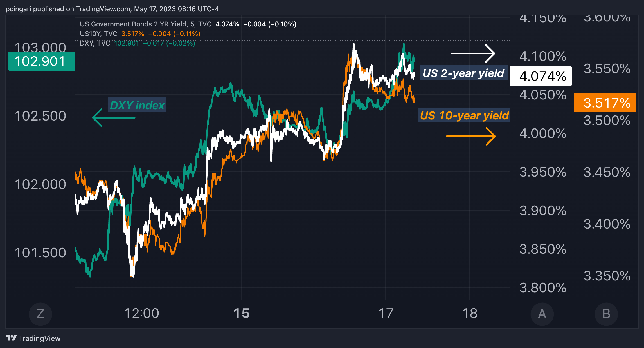The height and width of the screenshot is (348, 644).
Task: Click the 4.050% axis value
Action: click(542, 95)
